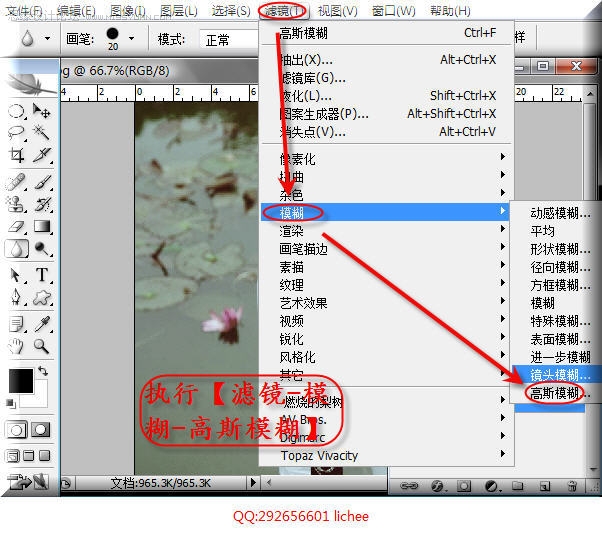Select the Dodge tool
The width and height of the screenshot is (602, 535).
point(41,249)
